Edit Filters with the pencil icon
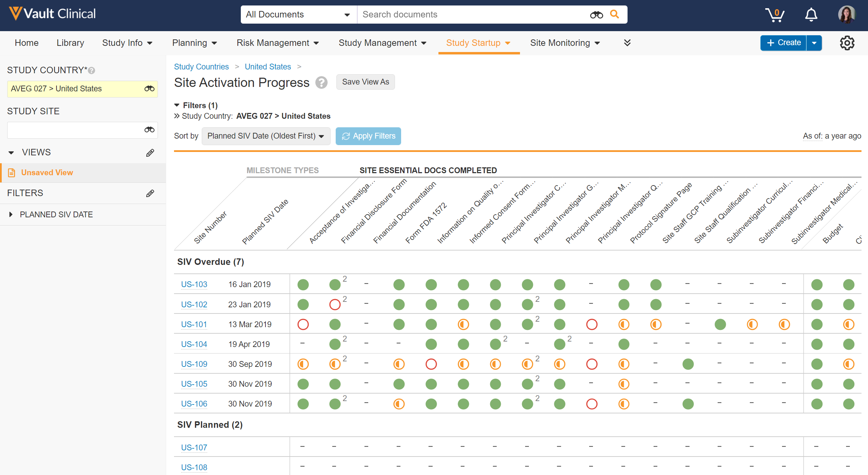Image resolution: width=868 pixels, height=475 pixels. coord(150,193)
